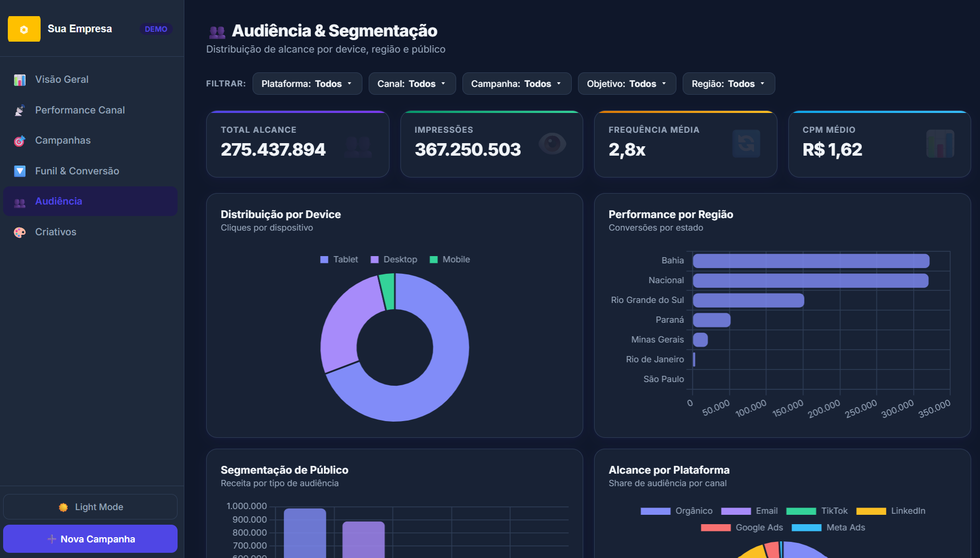Click the Segmentação de Público heading
This screenshot has height=558, width=980.
coord(284,470)
